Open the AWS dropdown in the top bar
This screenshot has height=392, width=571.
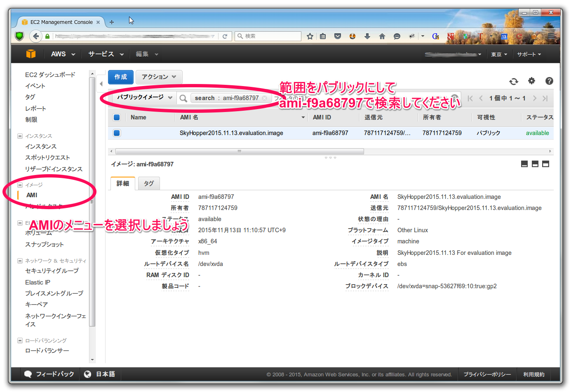click(x=63, y=54)
